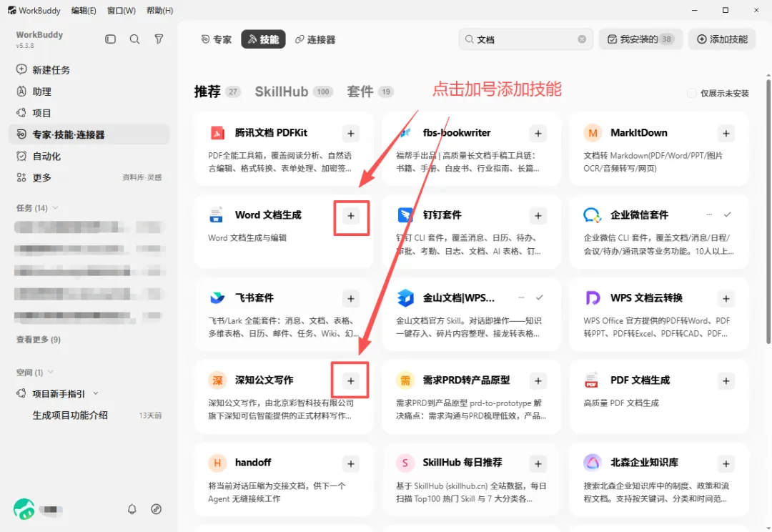Open more options for 企业微信套件

click(709, 215)
